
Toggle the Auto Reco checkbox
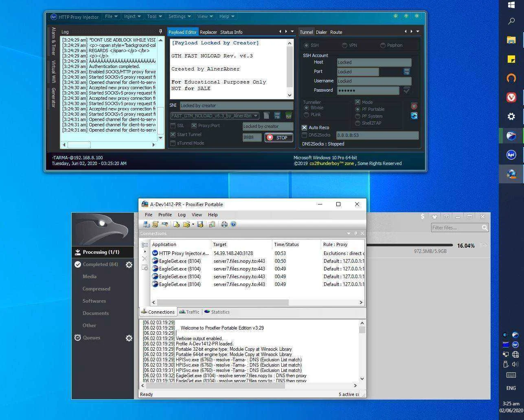tap(304, 128)
